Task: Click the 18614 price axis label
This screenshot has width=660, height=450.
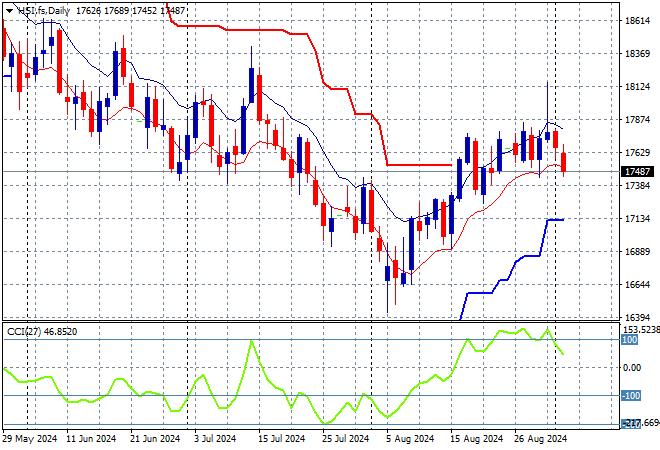Action: (637, 21)
